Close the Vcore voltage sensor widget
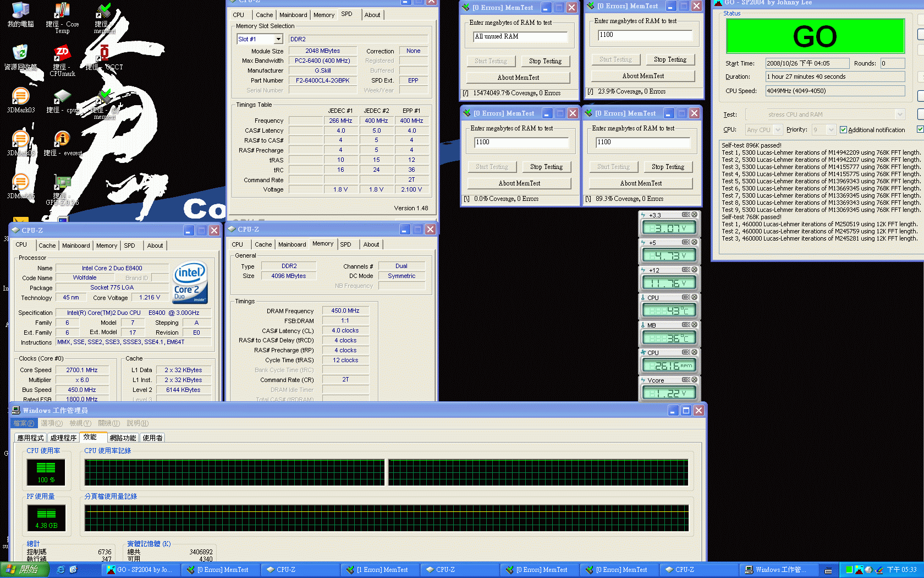 [x=694, y=380]
